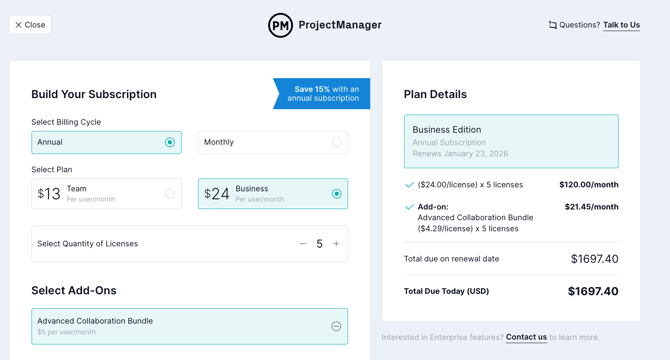Screen dimensions: 670x360
Task: Remove Advanced Collaboration Bundle via minus circle icon
Action: click(336, 326)
